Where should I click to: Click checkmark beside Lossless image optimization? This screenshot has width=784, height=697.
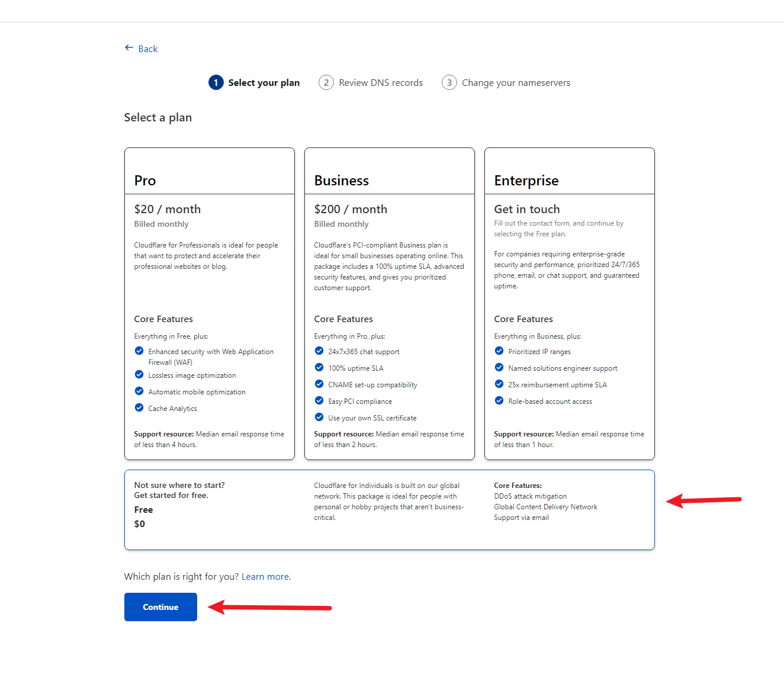tap(139, 374)
